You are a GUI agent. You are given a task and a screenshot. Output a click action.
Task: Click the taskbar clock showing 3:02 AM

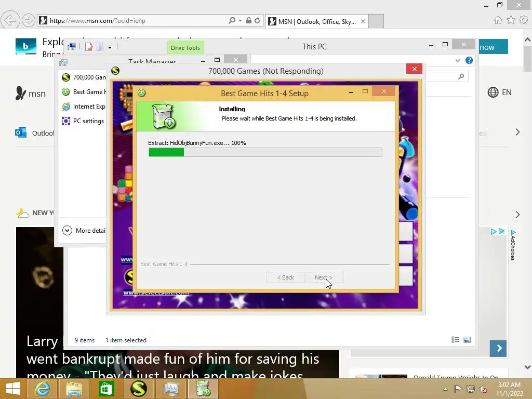coord(509,389)
